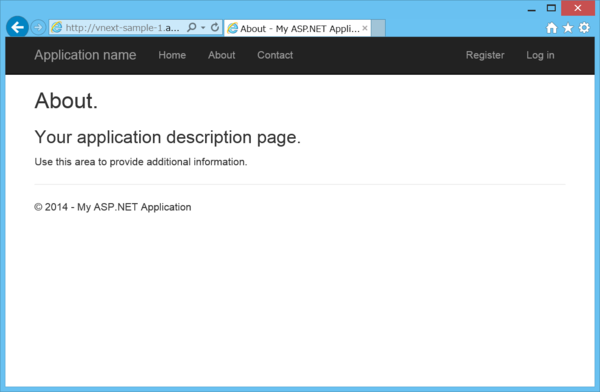The width and height of the screenshot is (600, 392).
Task: Open Tools with the gear icon
Action: pos(584,28)
